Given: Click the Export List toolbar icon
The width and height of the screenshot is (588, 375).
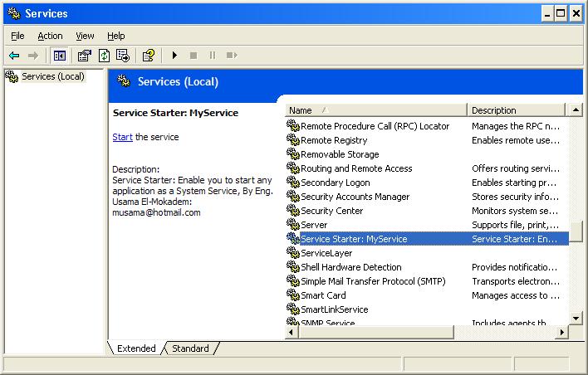Looking at the screenshot, I should 123,56.
